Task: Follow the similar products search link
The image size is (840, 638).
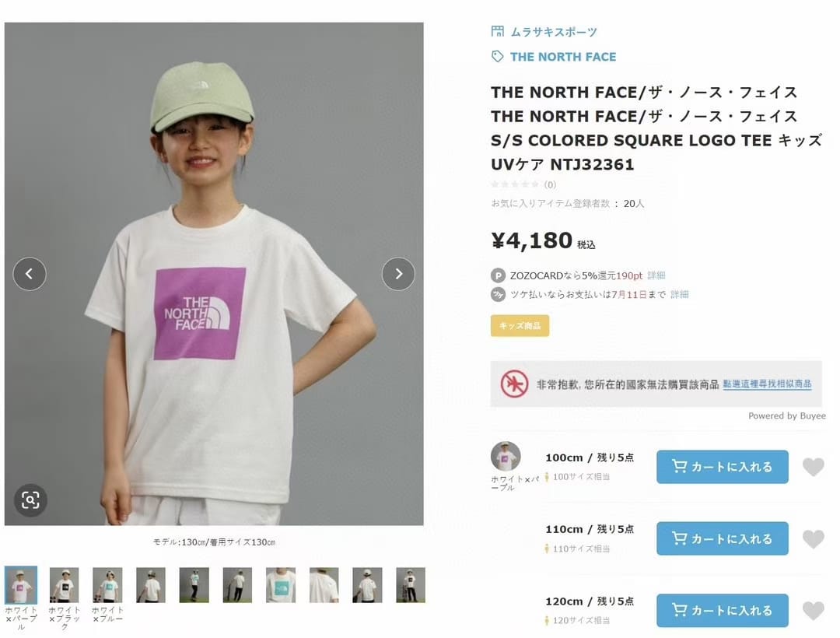Action: click(x=766, y=384)
